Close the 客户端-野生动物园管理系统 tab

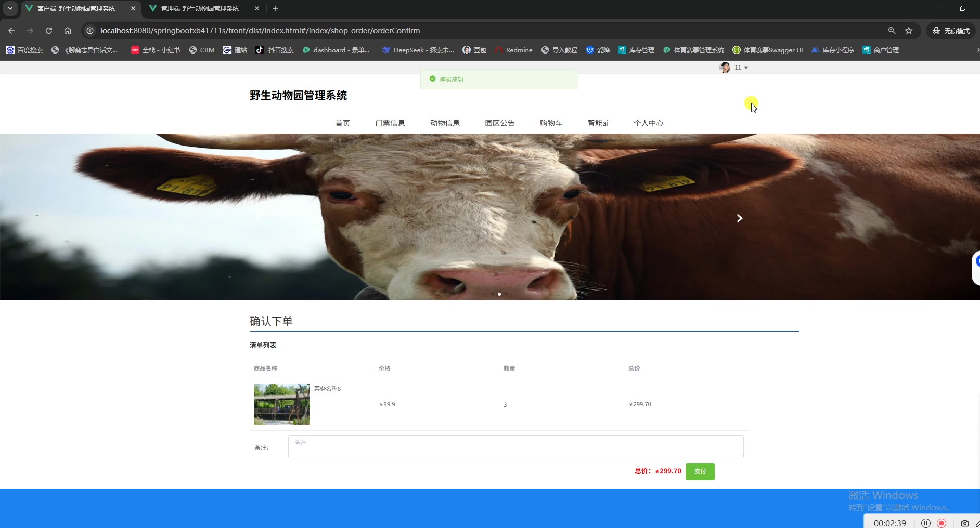click(133, 8)
